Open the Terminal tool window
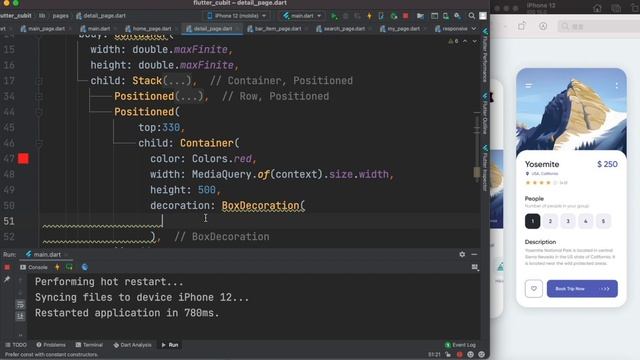Viewport: 640px width, 360px height. (89, 345)
